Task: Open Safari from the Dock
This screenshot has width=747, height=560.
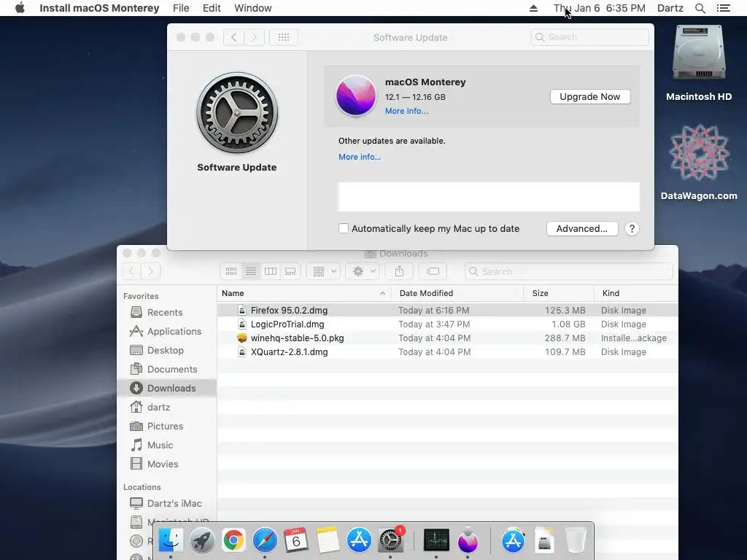Action: tap(265, 540)
